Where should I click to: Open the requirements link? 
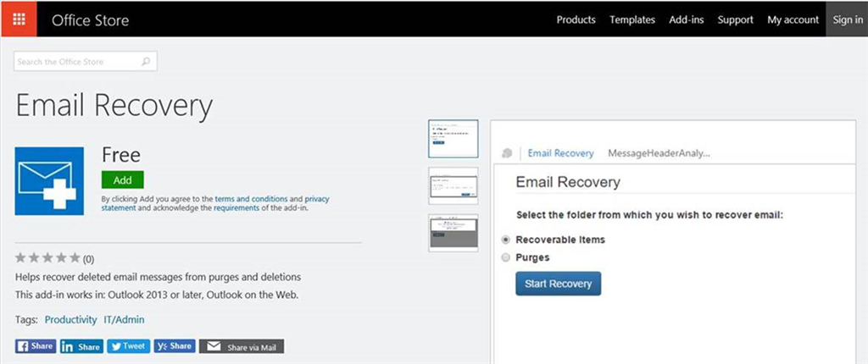pos(236,208)
